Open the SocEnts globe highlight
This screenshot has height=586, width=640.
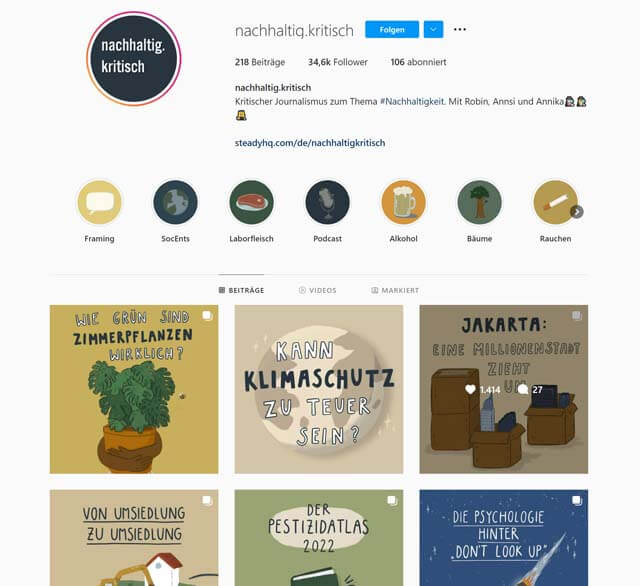coord(176,202)
